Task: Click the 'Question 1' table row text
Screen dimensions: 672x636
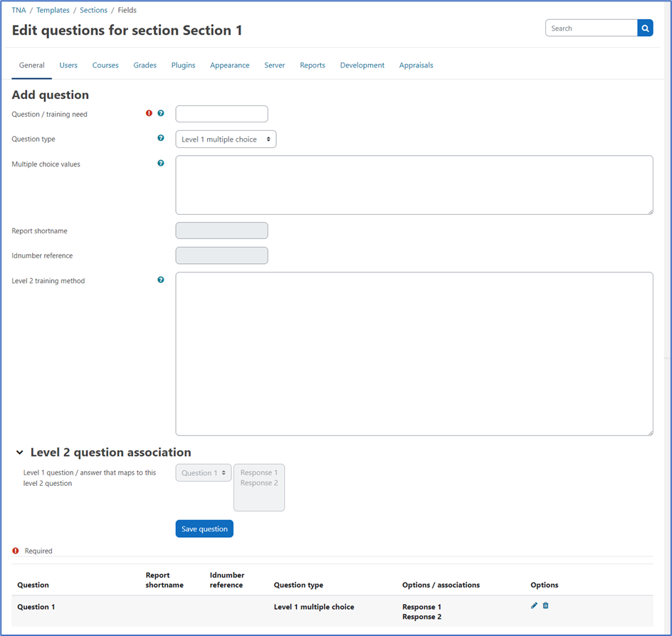Action: tap(36, 607)
